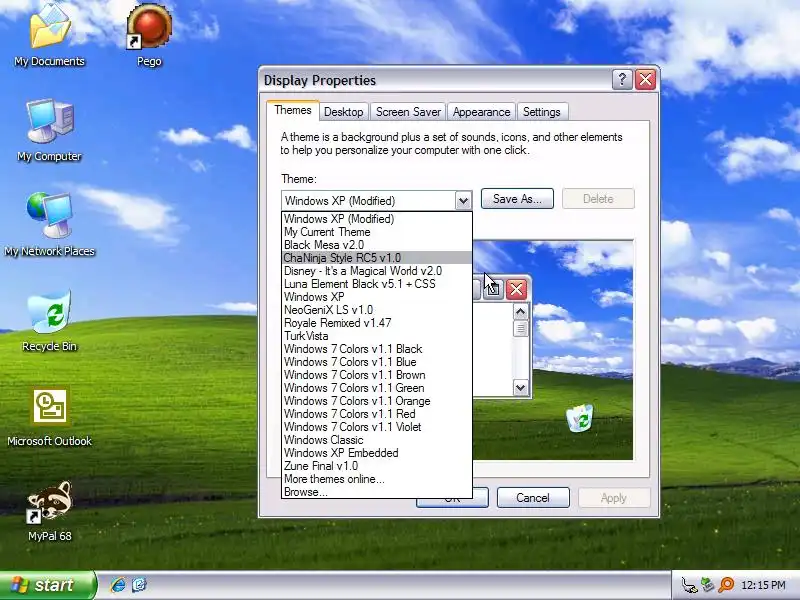Select Luna Element Black v5.1 theme
800x600 pixels.
click(377, 284)
